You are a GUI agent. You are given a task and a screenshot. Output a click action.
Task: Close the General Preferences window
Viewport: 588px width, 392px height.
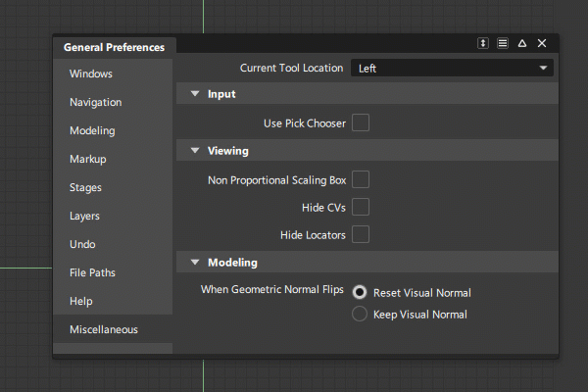[542, 44]
